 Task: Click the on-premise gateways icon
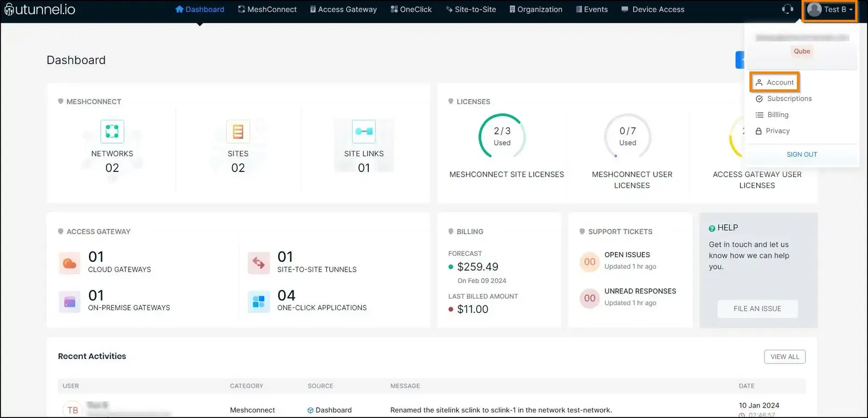(69, 302)
